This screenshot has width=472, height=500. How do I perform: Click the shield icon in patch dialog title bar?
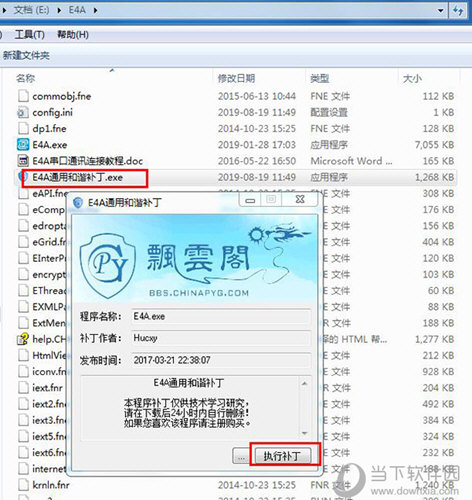78,202
